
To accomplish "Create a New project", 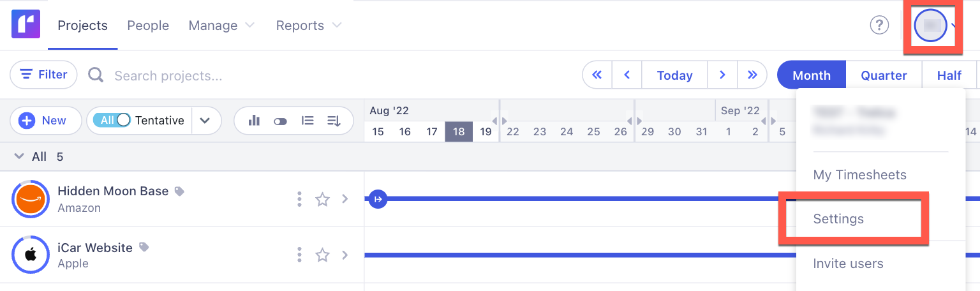I will click(x=45, y=121).
